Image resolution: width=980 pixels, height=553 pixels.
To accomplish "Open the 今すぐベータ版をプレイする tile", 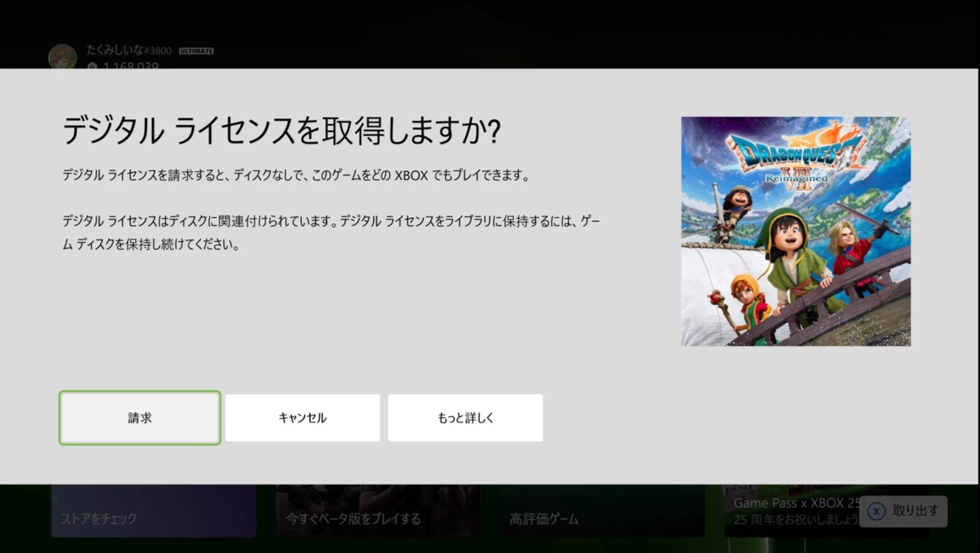I will [378, 511].
